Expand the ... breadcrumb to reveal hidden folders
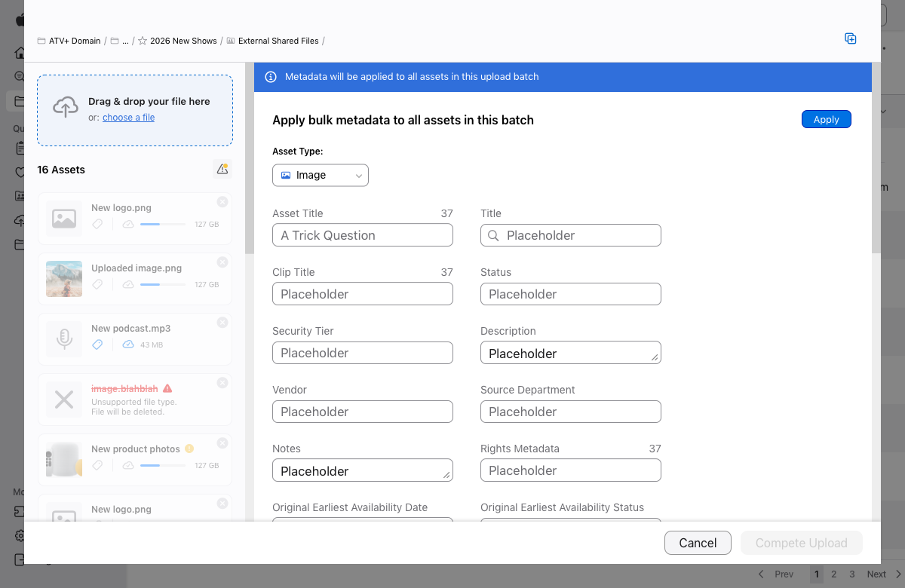The width and height of the screenshot is (905, 588). tap(125, 41)
